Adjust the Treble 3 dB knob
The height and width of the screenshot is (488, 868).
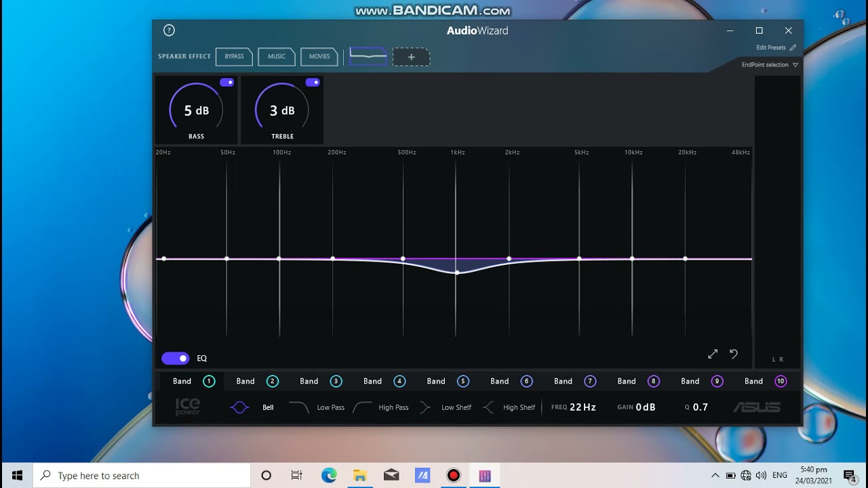tap(282, 110)
